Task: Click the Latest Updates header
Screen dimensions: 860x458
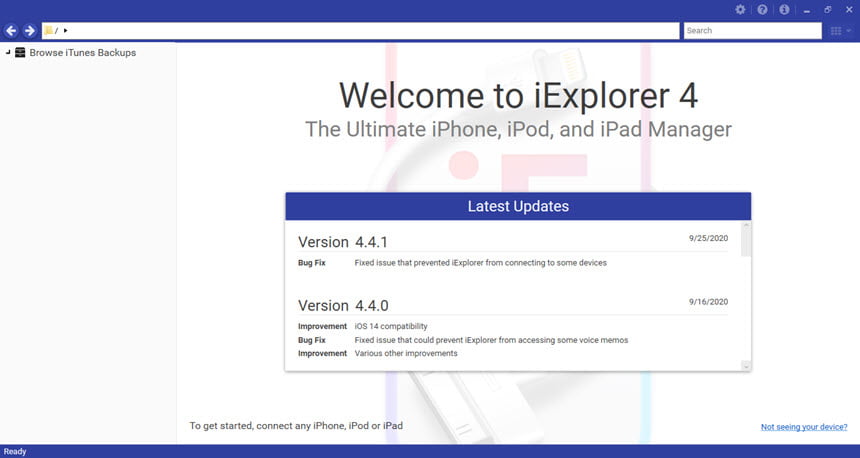Action: click(518, 206)
